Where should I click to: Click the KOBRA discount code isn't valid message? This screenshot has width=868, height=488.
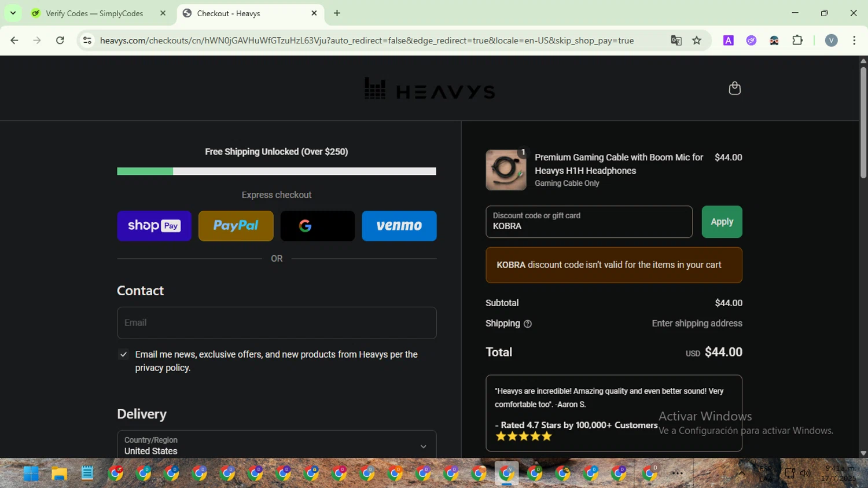[x=614, y=265]
